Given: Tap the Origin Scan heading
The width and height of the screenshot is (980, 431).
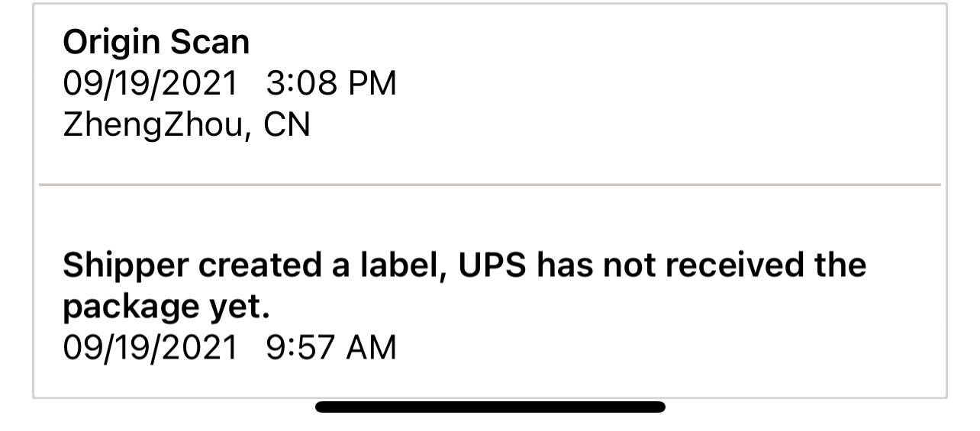Looking at the screenshot, I should coord(156,43).
